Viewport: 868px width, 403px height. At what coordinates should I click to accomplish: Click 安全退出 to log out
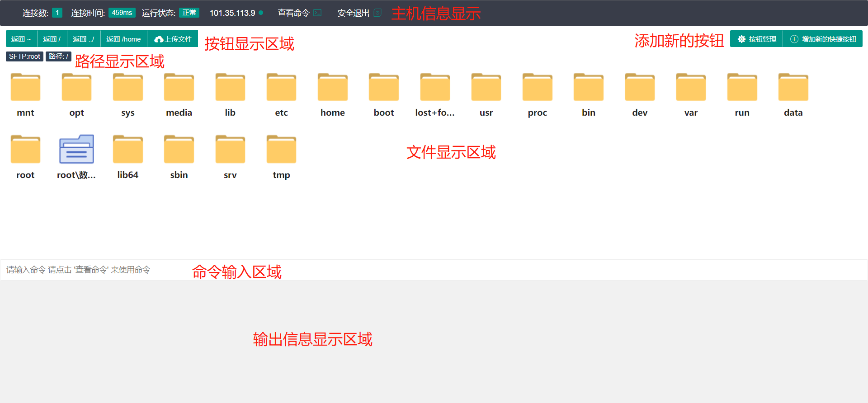click(x=354, y=13)
